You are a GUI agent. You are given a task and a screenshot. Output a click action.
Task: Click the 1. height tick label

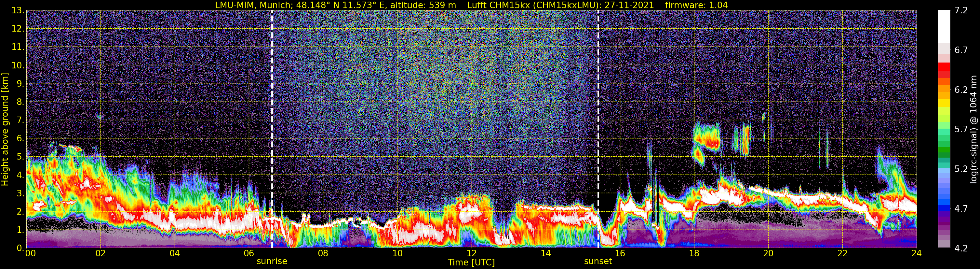pyautogui.click(x=20, y=230)
